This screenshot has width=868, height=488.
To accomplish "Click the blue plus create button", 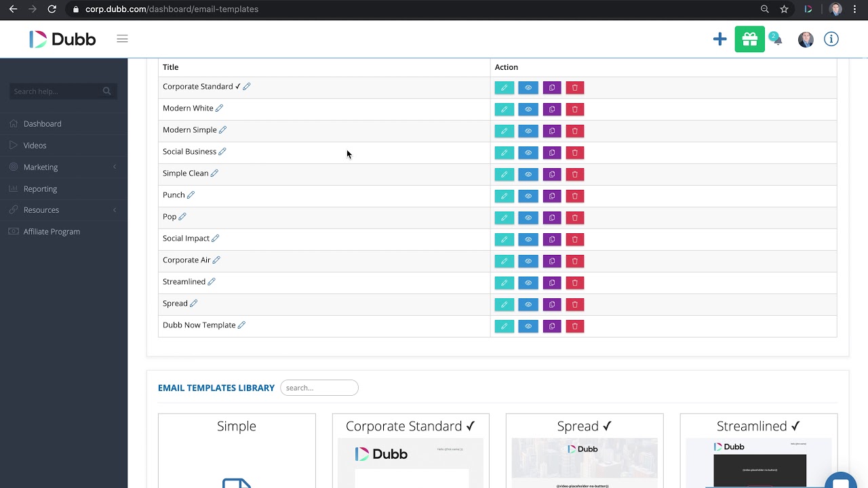I will pyautogui.click(x=720, y=39).
